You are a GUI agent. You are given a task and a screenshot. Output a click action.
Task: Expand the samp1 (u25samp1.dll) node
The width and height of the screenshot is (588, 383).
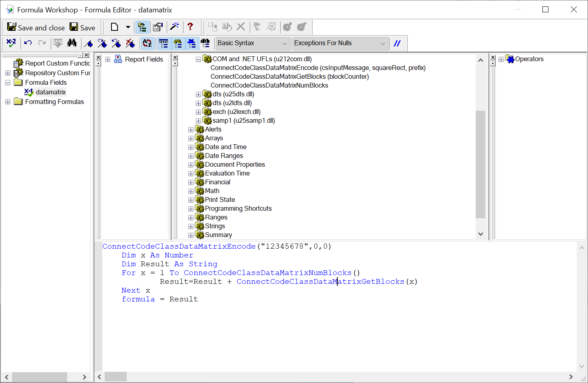[x=198, y=121]
